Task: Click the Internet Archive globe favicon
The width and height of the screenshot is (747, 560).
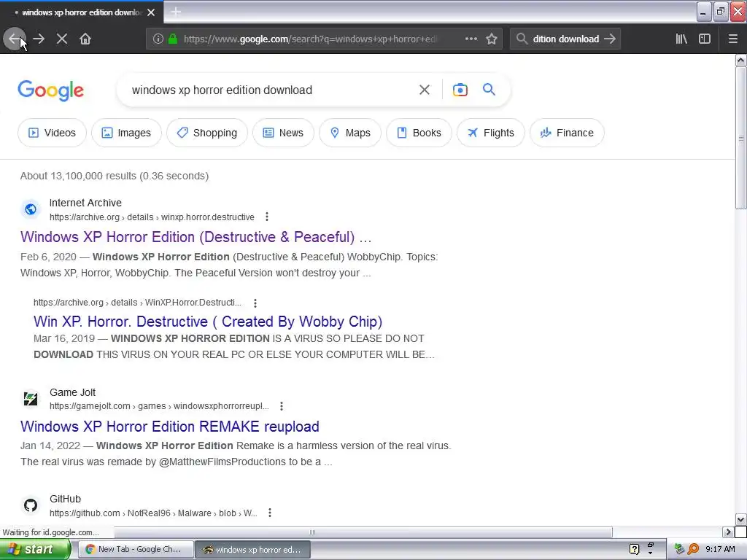Action: pyautogui.click(x=31, y=209)
